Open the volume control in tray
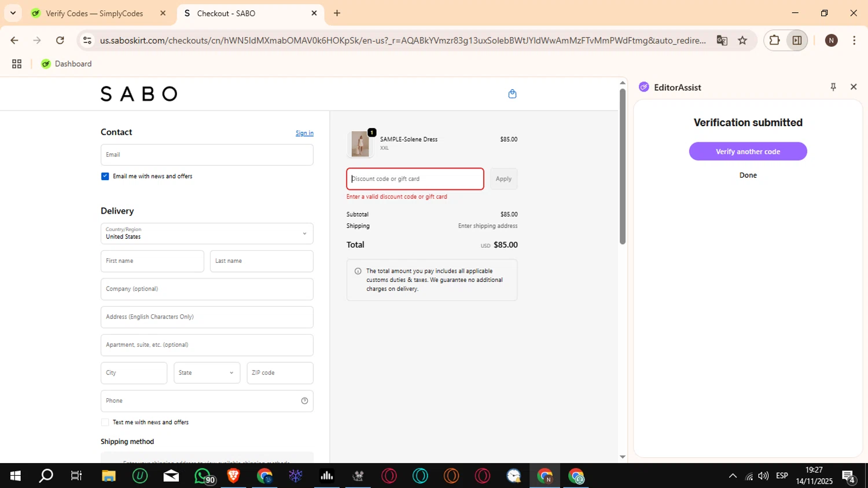Image resolution: width=868 pixels, height=488 pixels. [x=764, y=476]
